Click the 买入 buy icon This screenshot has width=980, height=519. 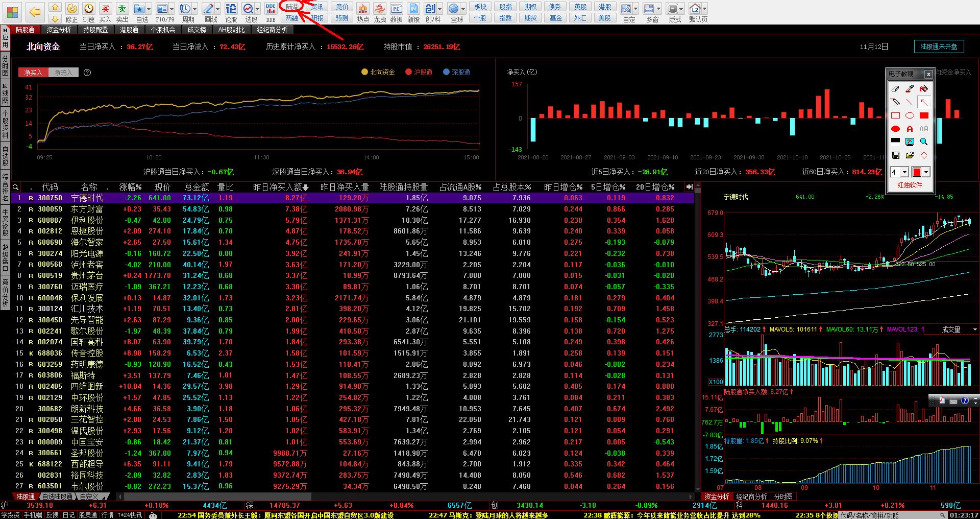click(x=106, y=9)
